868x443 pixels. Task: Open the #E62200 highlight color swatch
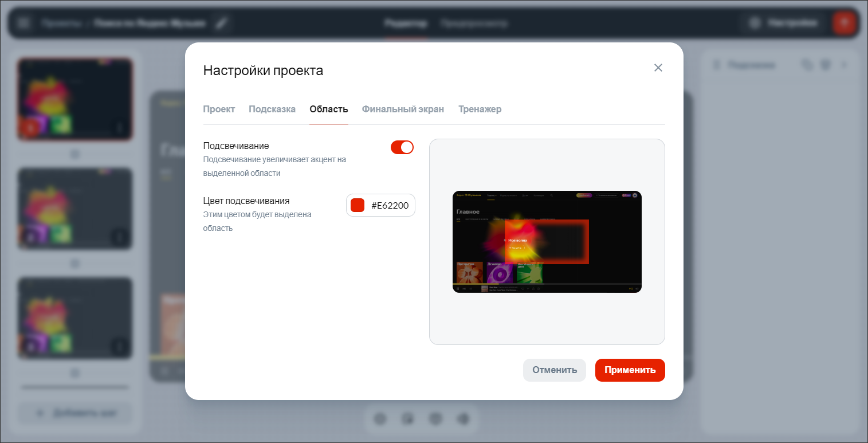tap(357, 205)
